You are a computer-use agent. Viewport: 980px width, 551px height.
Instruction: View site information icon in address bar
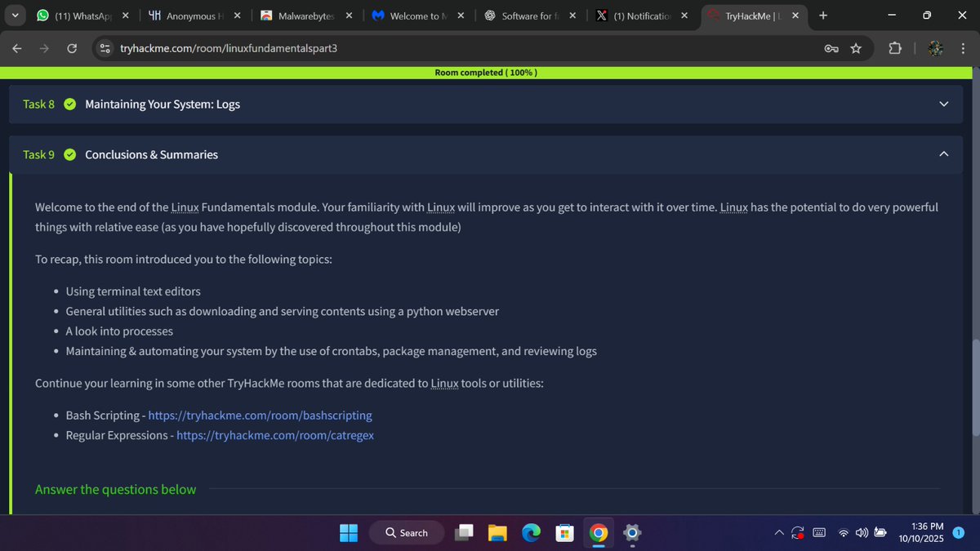pyautogui.click(x=105, y=48)
